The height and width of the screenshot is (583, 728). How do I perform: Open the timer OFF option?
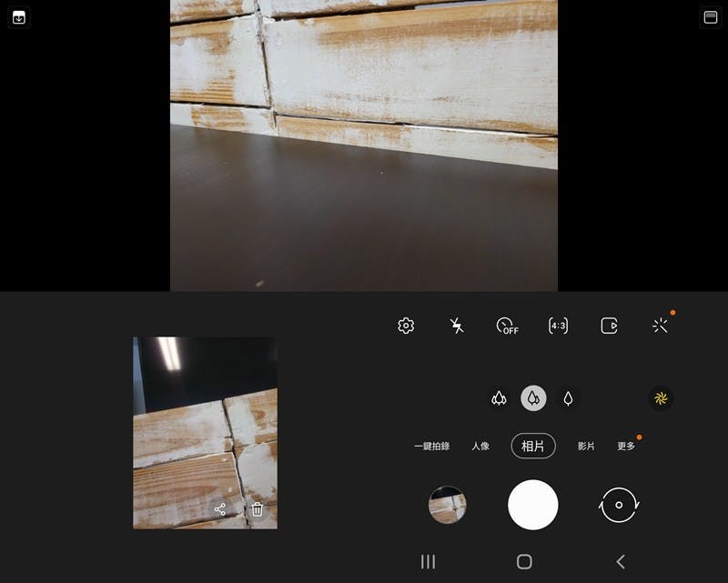[507, 326]
